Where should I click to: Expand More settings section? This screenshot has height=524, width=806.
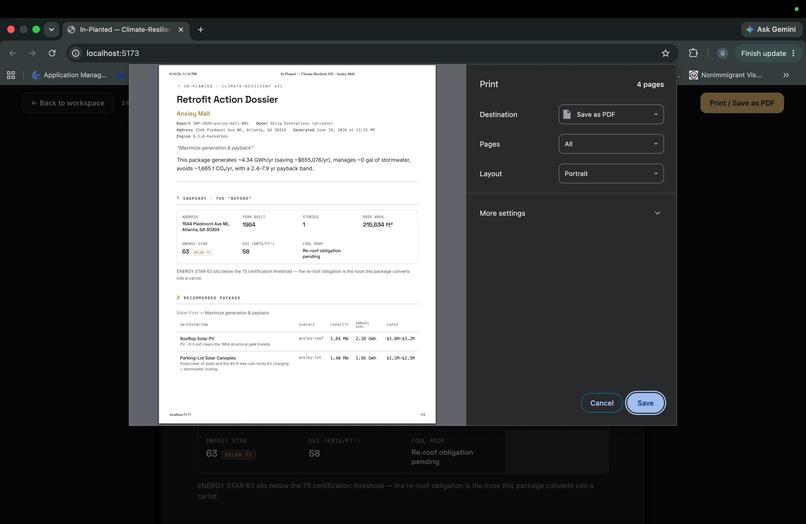point(571,213)
